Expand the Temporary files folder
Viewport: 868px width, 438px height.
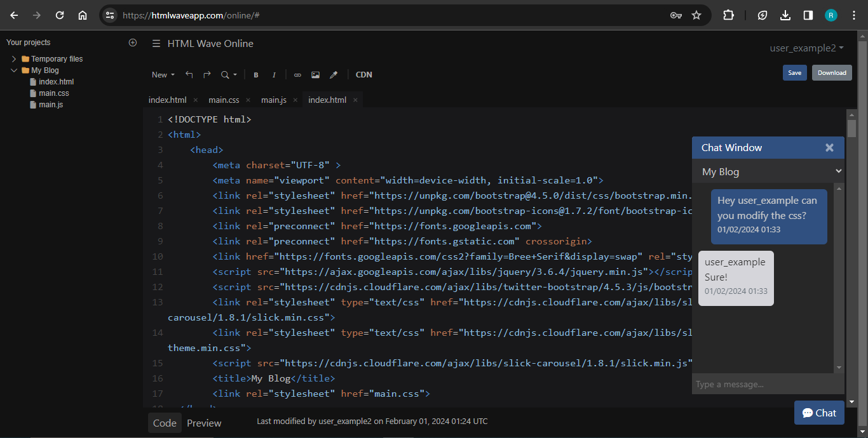14,59
